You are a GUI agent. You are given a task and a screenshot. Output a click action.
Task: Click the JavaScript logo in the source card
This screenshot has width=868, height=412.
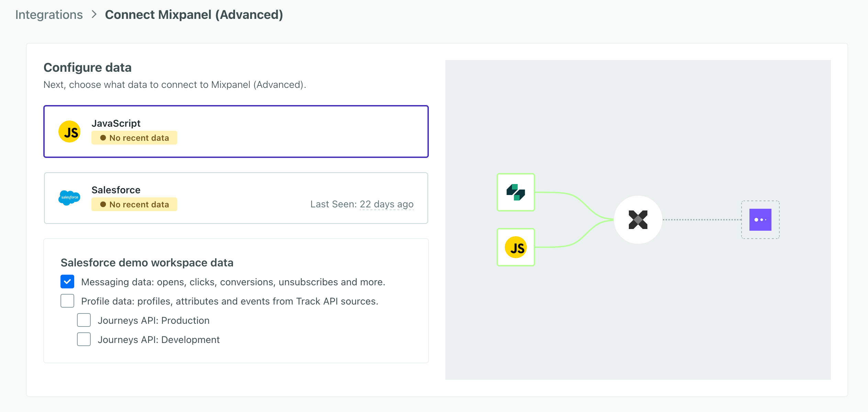tap(69, 132)
